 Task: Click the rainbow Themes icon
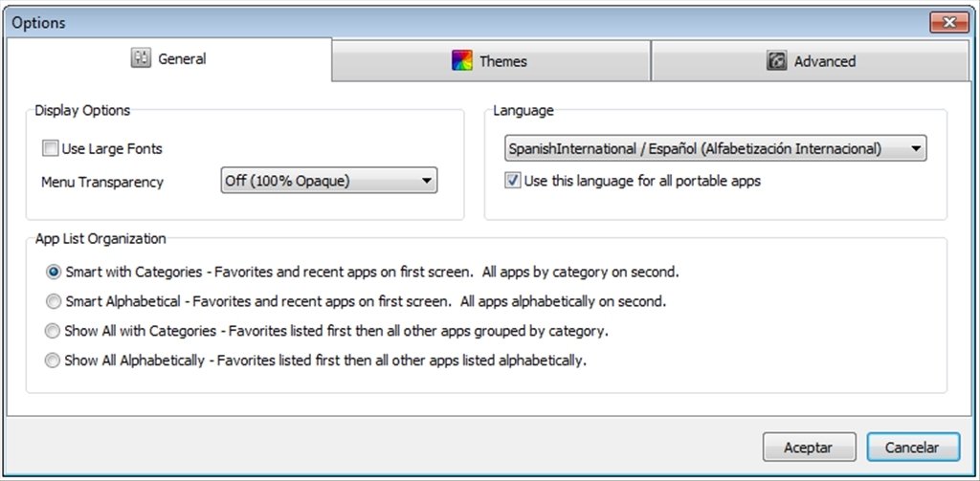462,60
